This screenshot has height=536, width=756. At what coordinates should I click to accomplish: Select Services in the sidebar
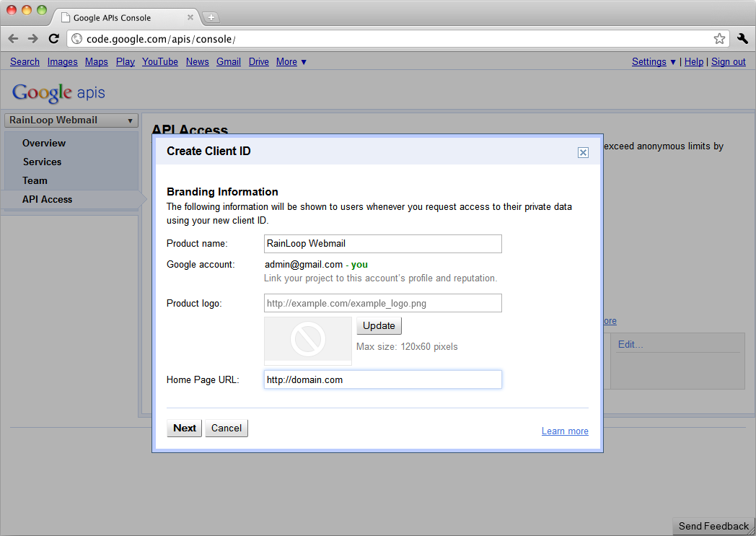(42, 162)
